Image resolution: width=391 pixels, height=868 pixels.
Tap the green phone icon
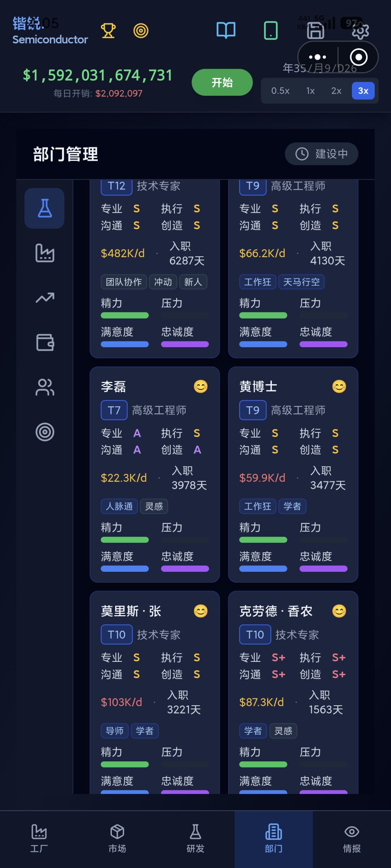click(271, 30)
